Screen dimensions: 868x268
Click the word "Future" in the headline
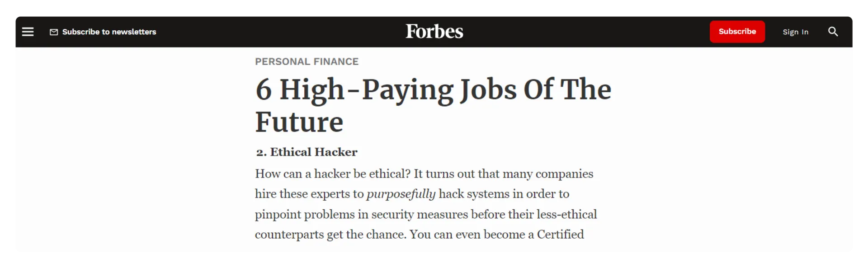pyautogui.click(x=299, y=122)
